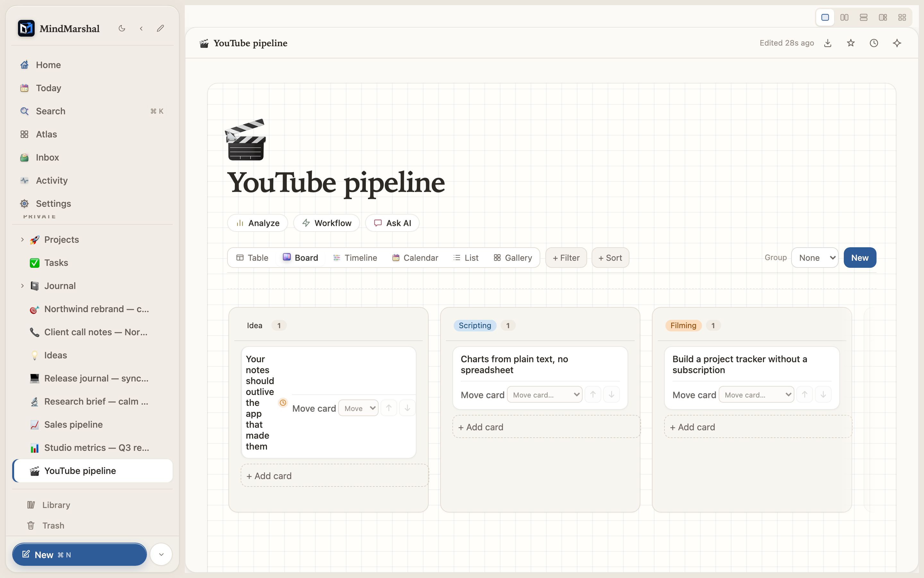
Task: Click the download export icon
Action: pyautogui.click(x=828, y=43)
